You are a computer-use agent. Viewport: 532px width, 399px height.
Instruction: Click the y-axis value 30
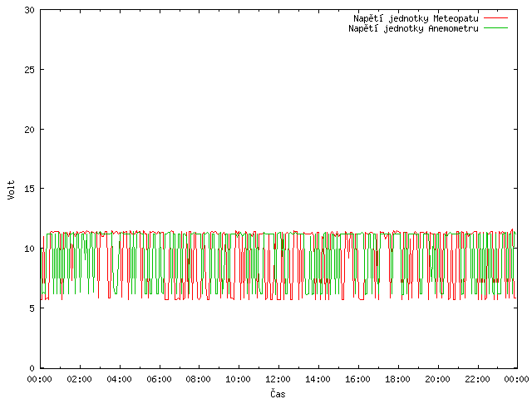click(30, 10)
